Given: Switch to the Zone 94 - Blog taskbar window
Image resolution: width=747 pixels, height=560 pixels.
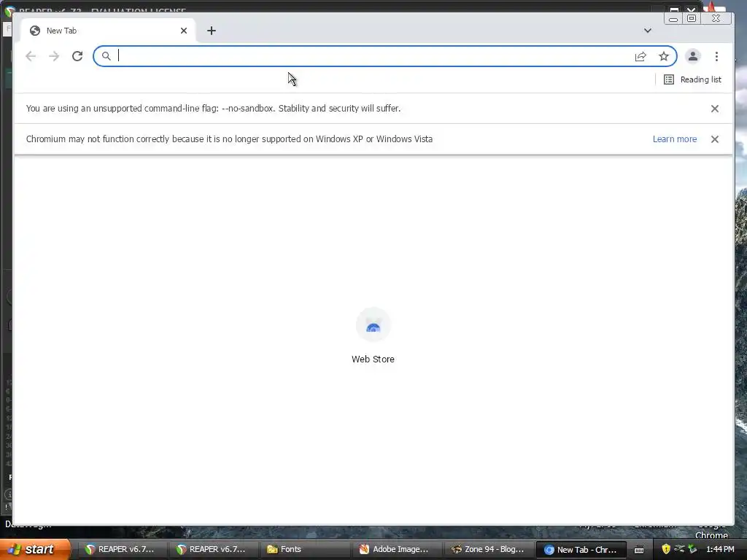Looking at the screenshot, I should click(488, 549).
